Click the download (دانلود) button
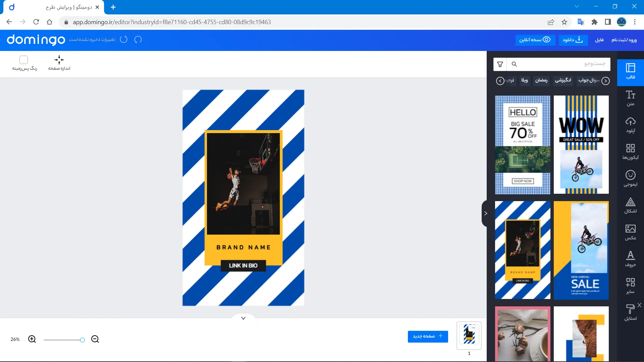This screenshot has height=362, width=644. tap(573, 40)
